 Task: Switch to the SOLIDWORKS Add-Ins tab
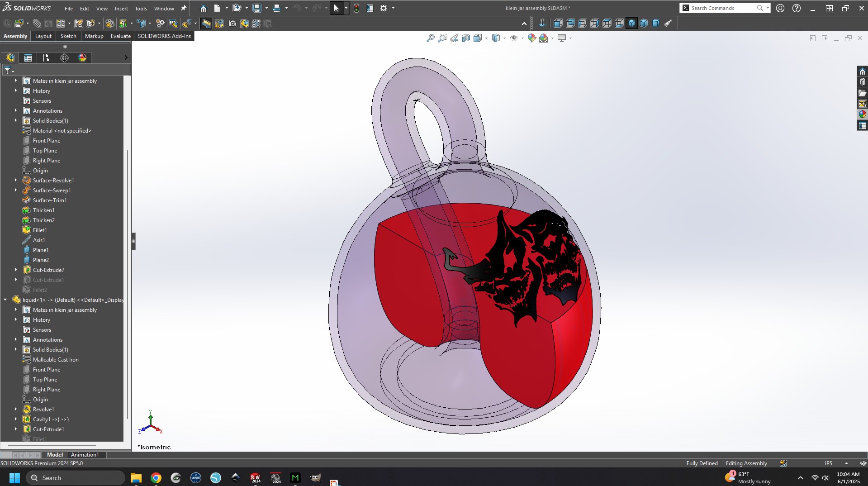pos(164,36)
